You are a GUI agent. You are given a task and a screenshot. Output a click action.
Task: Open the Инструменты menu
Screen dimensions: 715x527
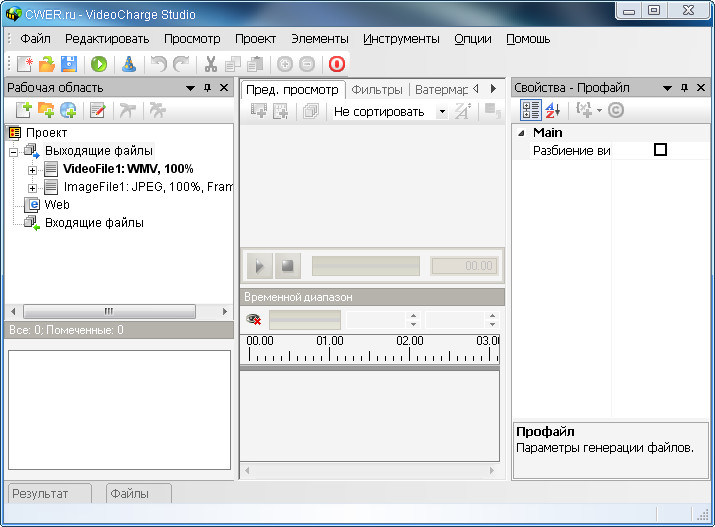(401, 39)
